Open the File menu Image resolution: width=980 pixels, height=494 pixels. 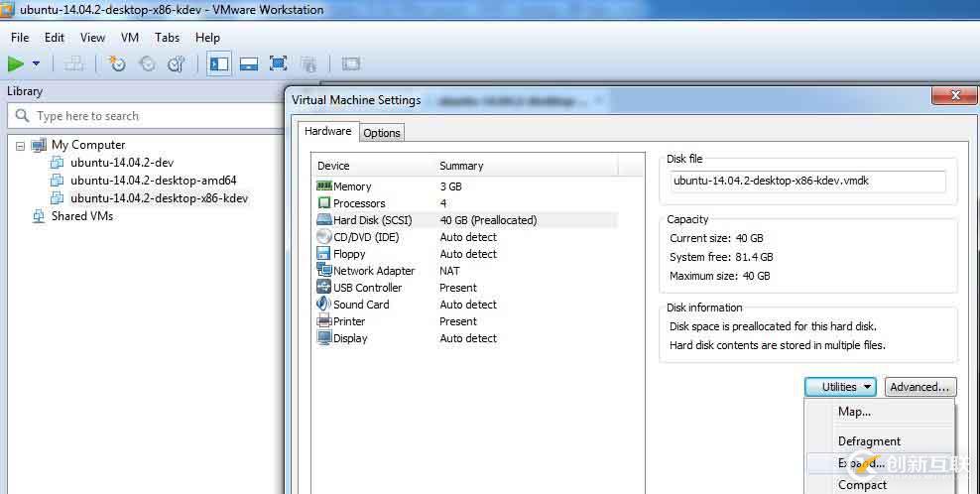[x=20, y=38]
